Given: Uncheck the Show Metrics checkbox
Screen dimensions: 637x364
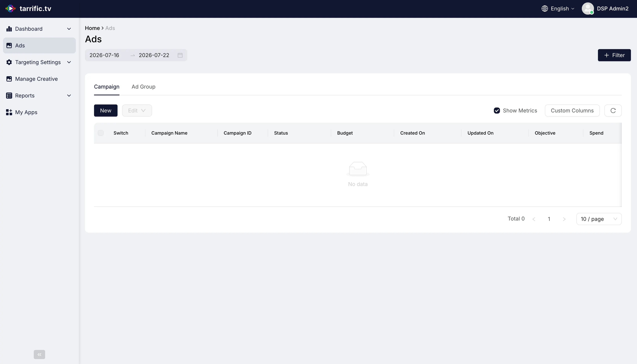Looking at the screenshot, I should click(497, 111).
